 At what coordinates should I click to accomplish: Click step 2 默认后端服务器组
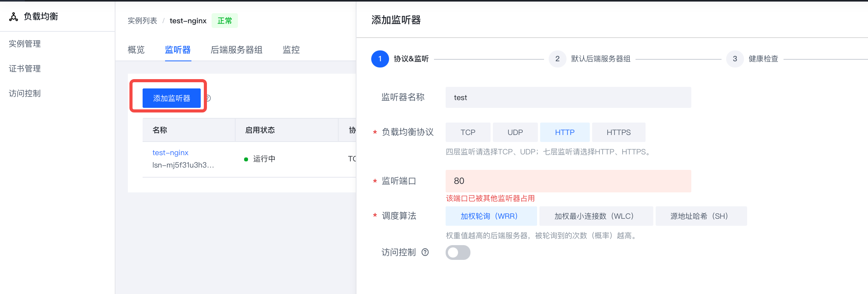[590, 59]
